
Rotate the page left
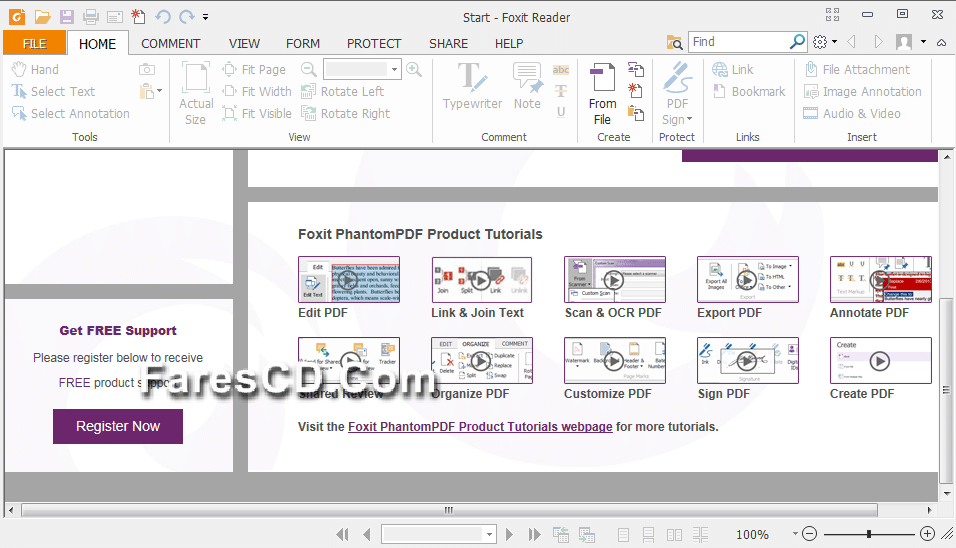tap(343, 91)
